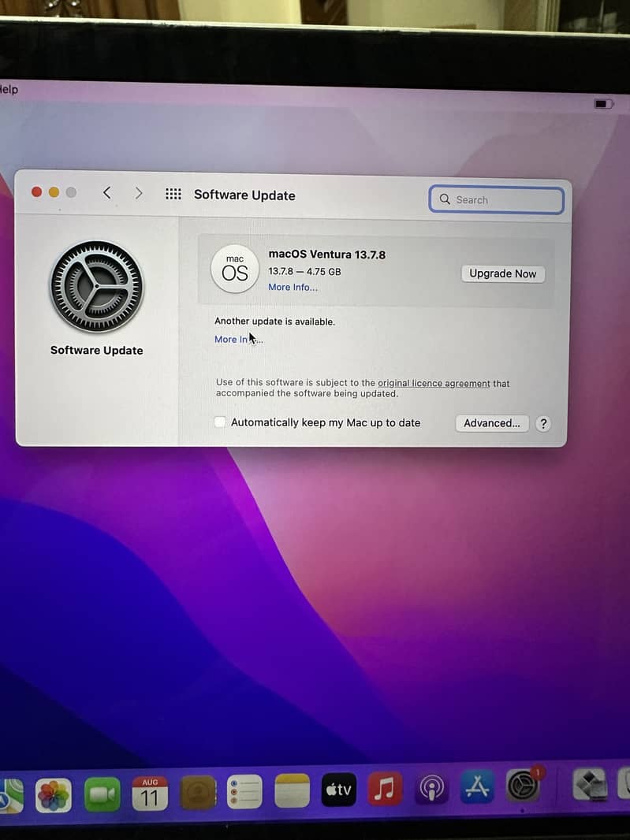This screenshot has width=630, height=840.
Task: Open More Info under macOS Ventura 13.7.8
Action: click(x=293, y=287)
